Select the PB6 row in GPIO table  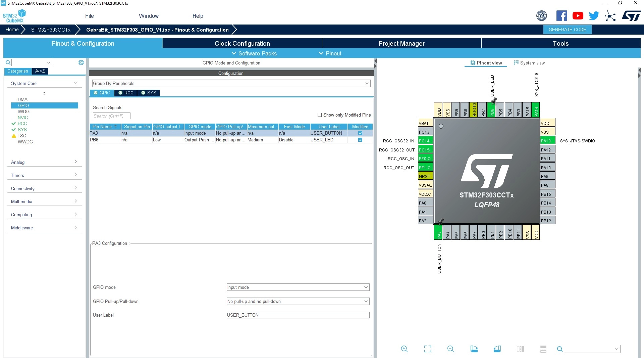click(231, 140)
